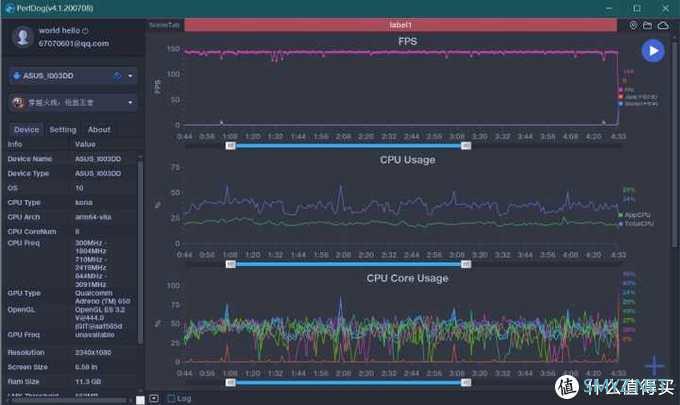Screen dimensions: 680x405
Task: Click the blue plus icon at bottom right
Action: tap(654, 366)
